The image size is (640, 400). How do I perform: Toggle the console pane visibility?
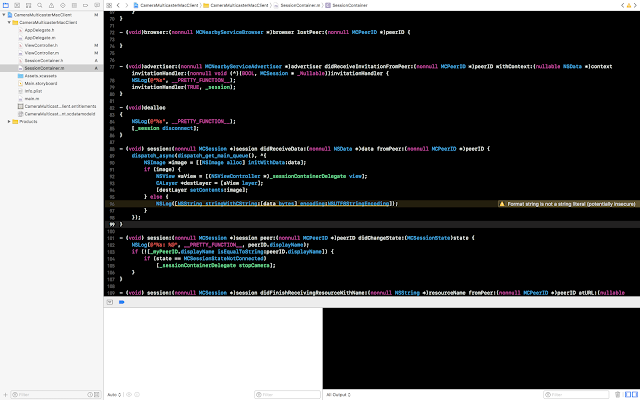pyautogui.click(x=635, y=395)
